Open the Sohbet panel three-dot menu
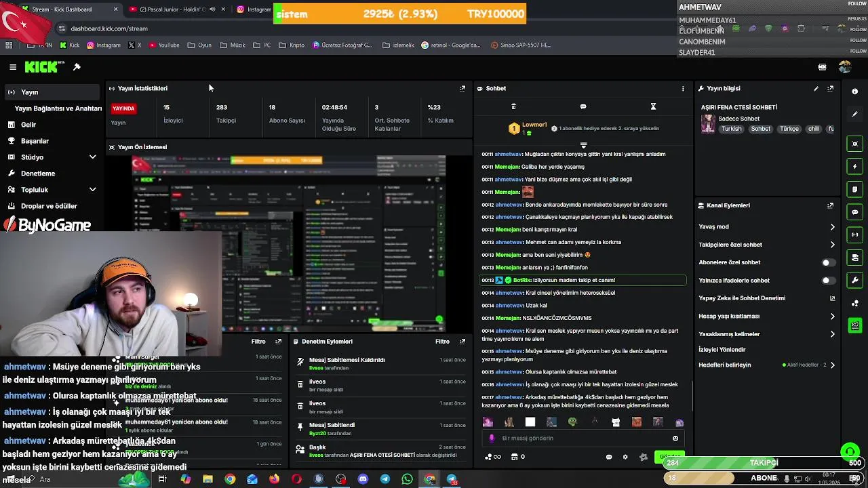Viewport: 868px width, 488px height. (683, 88)
